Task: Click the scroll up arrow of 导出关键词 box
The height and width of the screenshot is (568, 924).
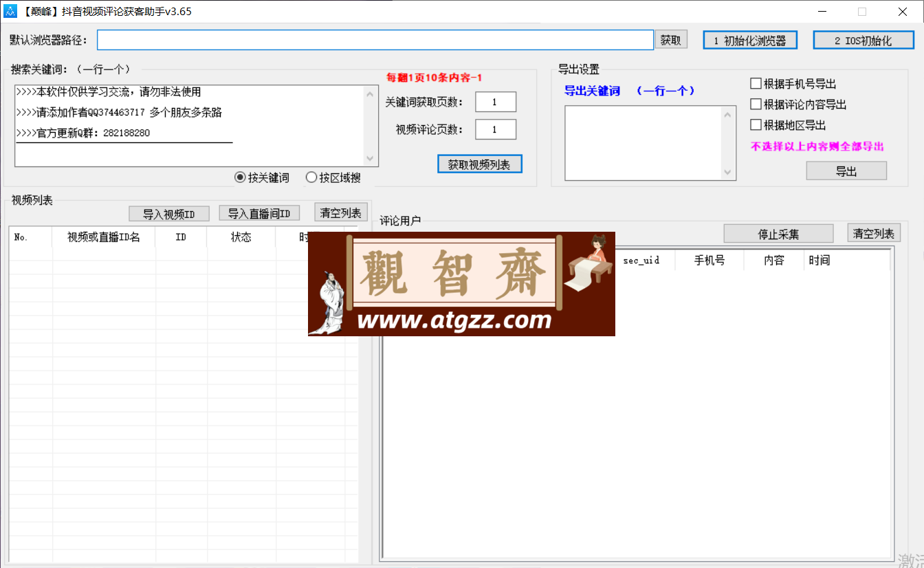Action: point(729,114)
